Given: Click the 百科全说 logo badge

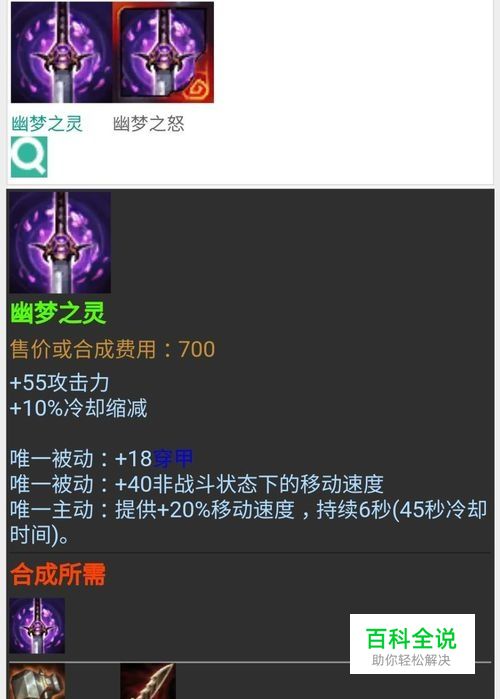Looking at the screenshot, I should tap(412, 644).
